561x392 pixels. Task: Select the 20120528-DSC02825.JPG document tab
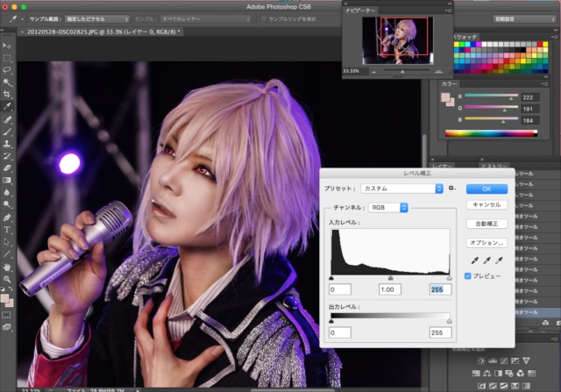101,32
